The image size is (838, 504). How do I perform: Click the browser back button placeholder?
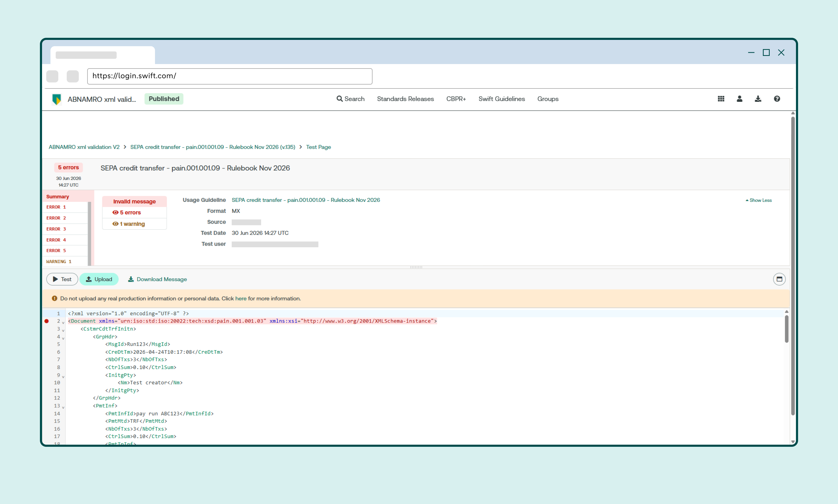click(52, 76)
